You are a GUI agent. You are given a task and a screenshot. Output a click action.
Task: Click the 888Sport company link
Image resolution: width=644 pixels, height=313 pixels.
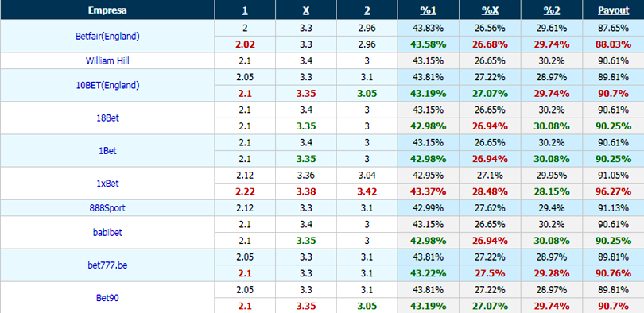[x=107, y=208]
